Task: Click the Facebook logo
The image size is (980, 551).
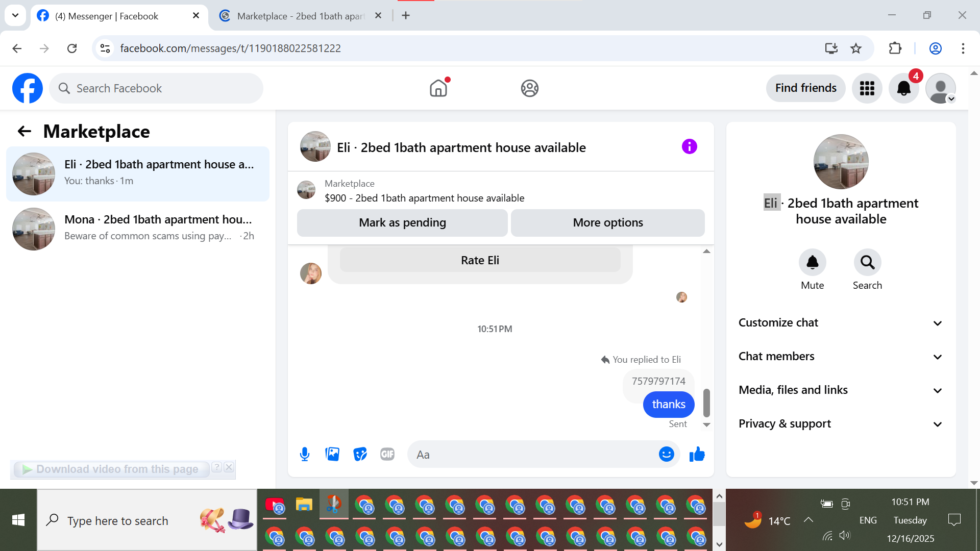Action: (x=28, y=88)
